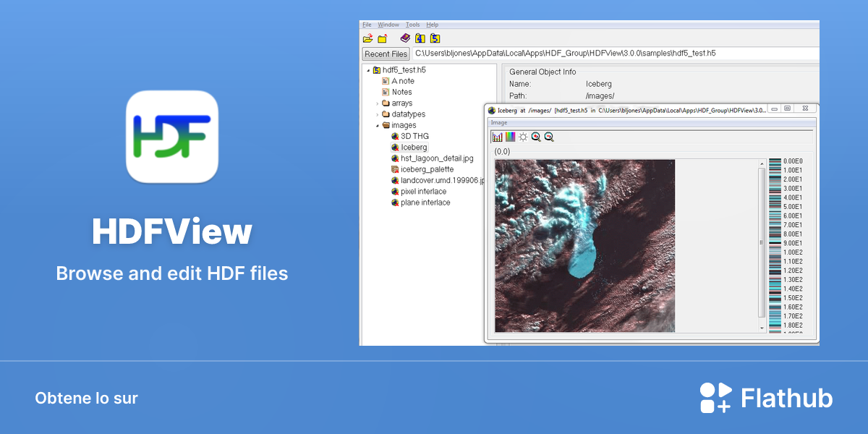Screen dimensions: 868x434
Task: Click the General Object Info heading
Action: click(x=542, y=72)
